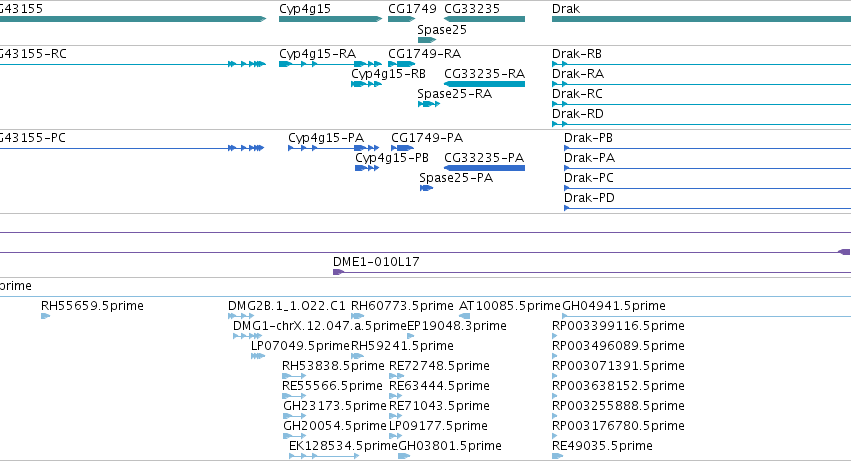Select EST RE55566.5prime
Image resolution: width=851 pixels, height=461 pixels.
coord(294,396)
